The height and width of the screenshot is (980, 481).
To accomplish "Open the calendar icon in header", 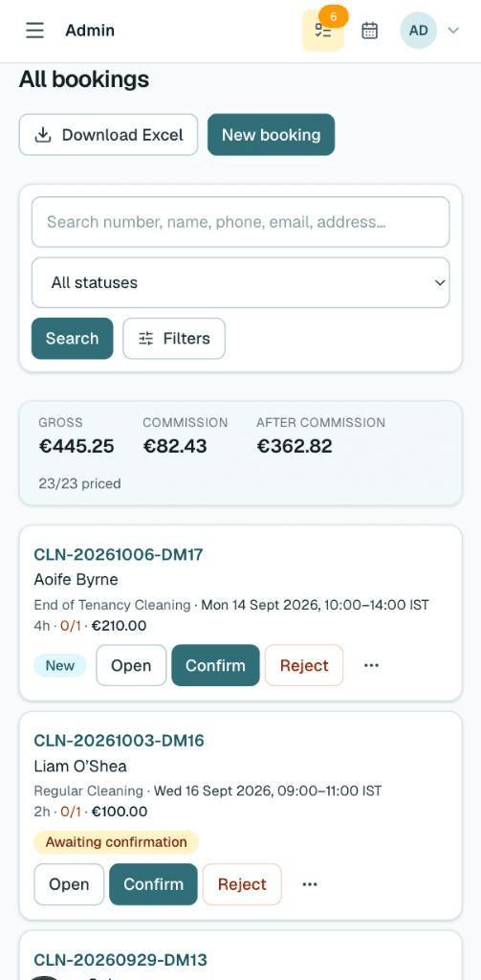I will 370,30.
